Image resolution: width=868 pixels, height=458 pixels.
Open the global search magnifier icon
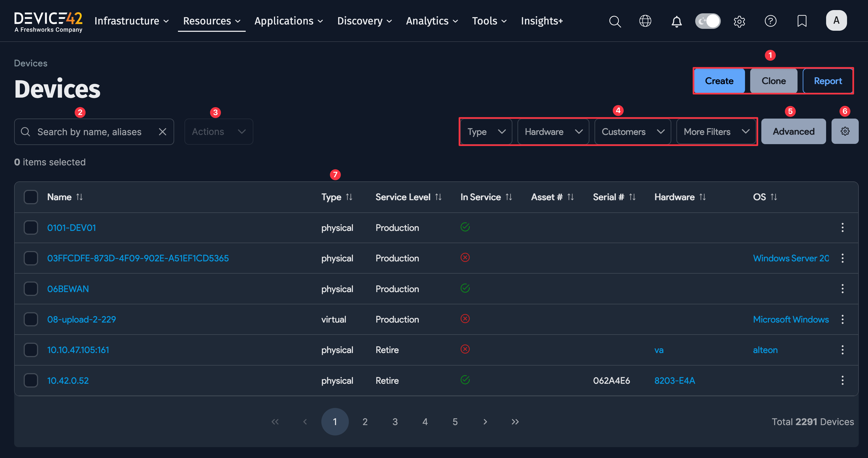[x=615, y=21]
